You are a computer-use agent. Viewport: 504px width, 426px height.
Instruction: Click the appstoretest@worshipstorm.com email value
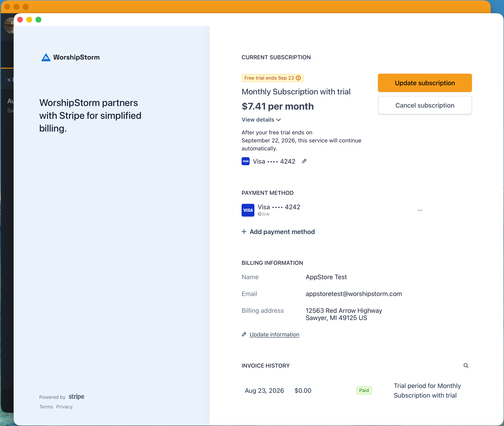(x=354, y=294)
